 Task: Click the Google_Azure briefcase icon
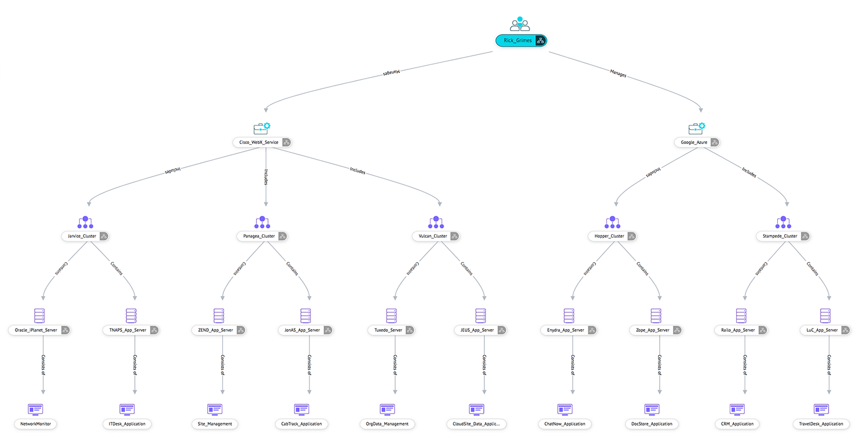tap(697, 128)
